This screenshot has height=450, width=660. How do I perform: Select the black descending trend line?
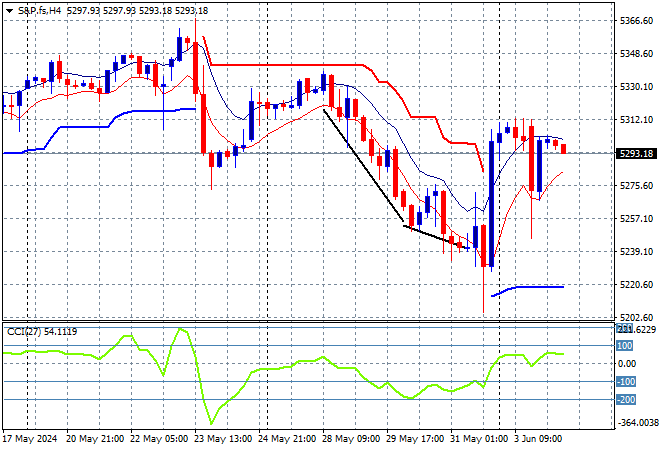tap(363, 165)
